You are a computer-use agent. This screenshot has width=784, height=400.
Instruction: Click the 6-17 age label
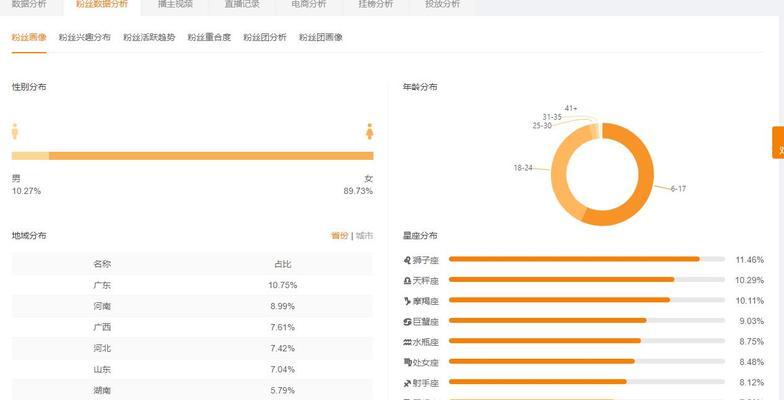[x=678, y=189]
